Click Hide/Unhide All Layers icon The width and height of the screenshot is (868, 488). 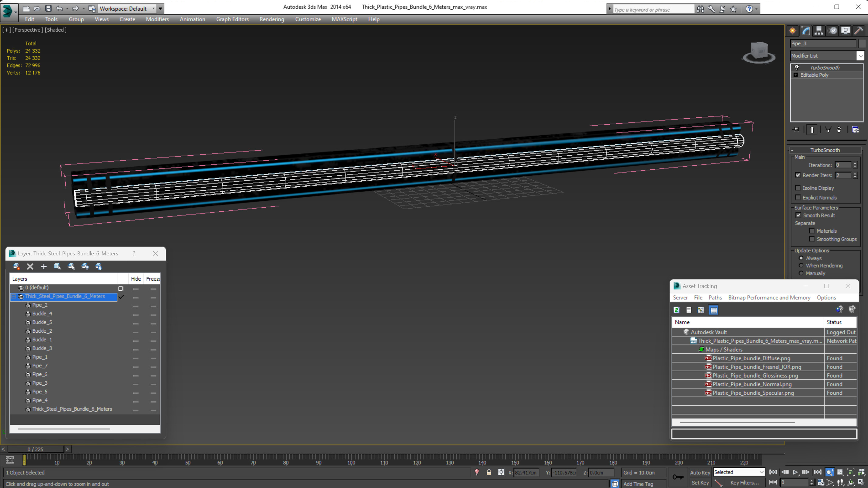point(85,266)
